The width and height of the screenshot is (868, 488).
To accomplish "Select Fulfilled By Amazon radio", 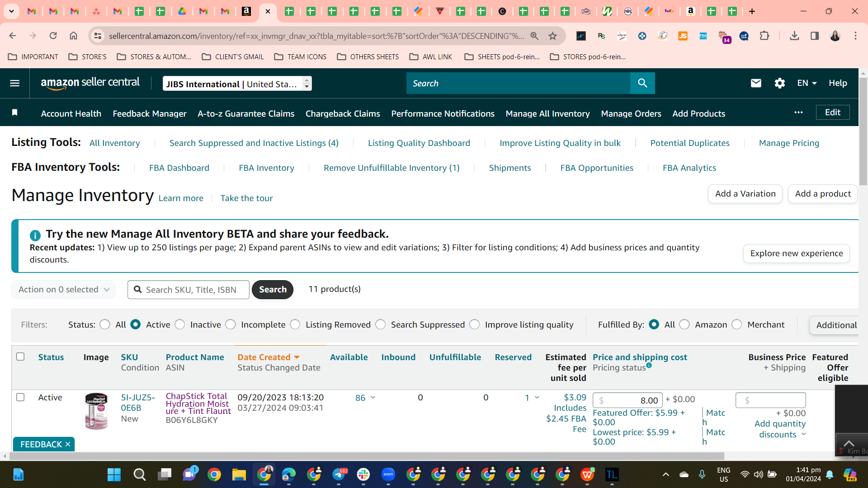I will [684, 324].
